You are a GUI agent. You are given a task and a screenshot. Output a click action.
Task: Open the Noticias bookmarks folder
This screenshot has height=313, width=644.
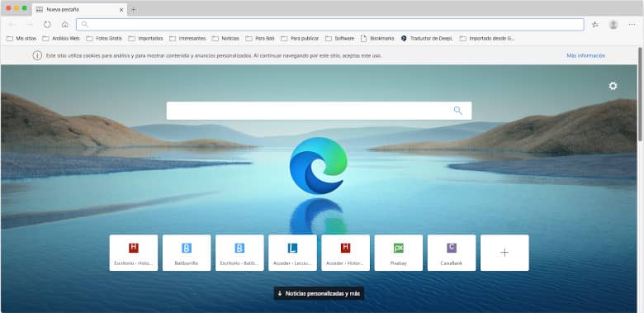click(225, 38)
